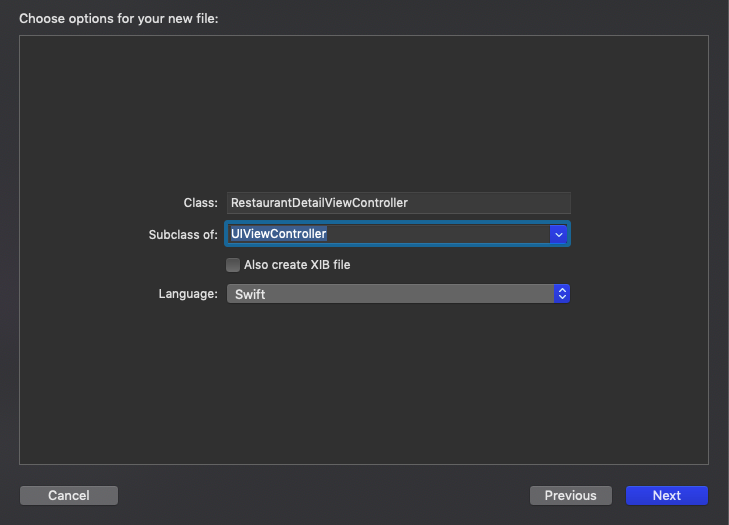Open the Language popup menu arrows
The image size is (729, 525).
point(562,294)
